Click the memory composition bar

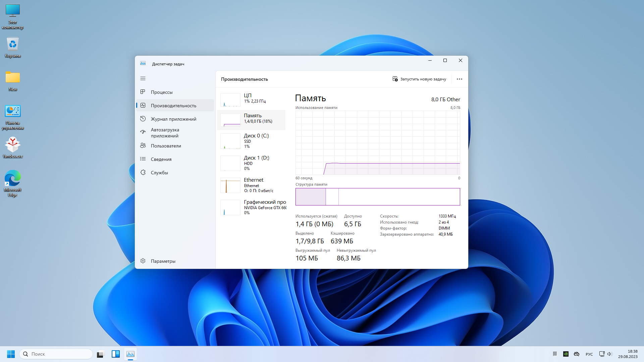[x=377, y=197]
